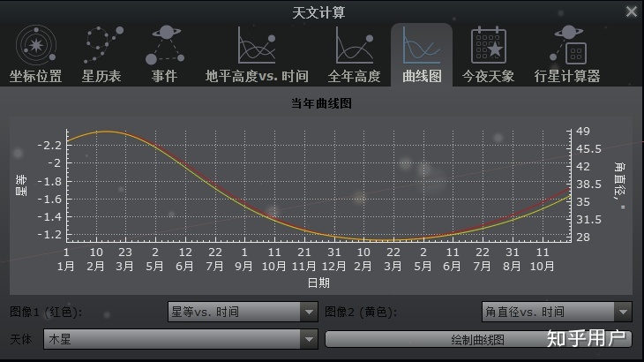Expand the 图像2 (黄色) dropdown
Screen dimensions: 644x362
tap(557, 312)
